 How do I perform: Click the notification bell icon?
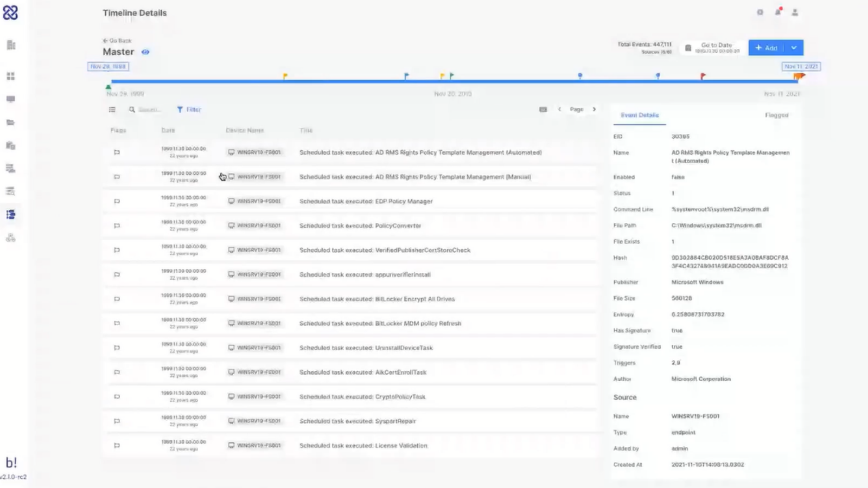[778, 12]
